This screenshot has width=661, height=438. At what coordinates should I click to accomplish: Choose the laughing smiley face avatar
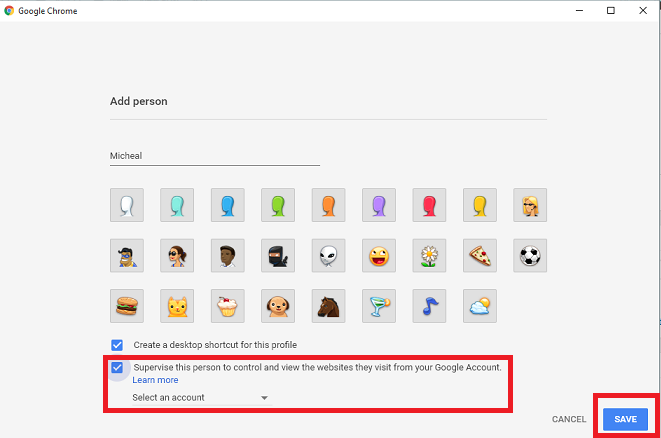coord(379,255)
